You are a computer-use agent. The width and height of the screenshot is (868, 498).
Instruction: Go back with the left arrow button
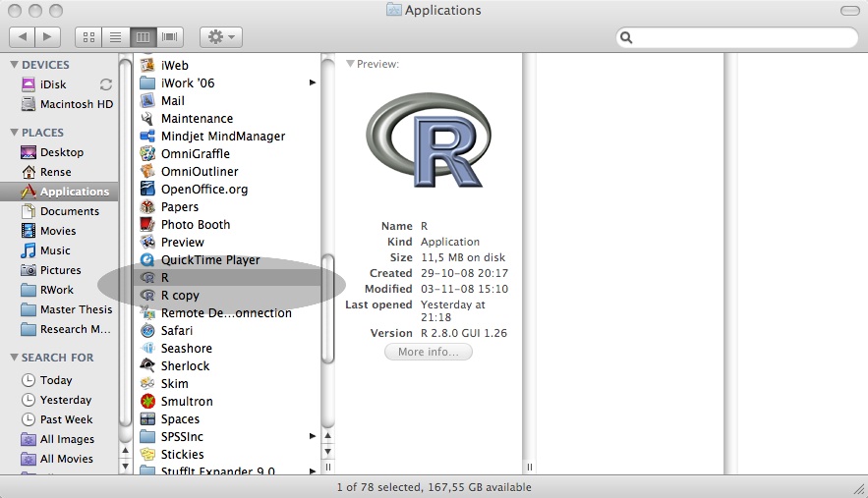pos(23,37)
